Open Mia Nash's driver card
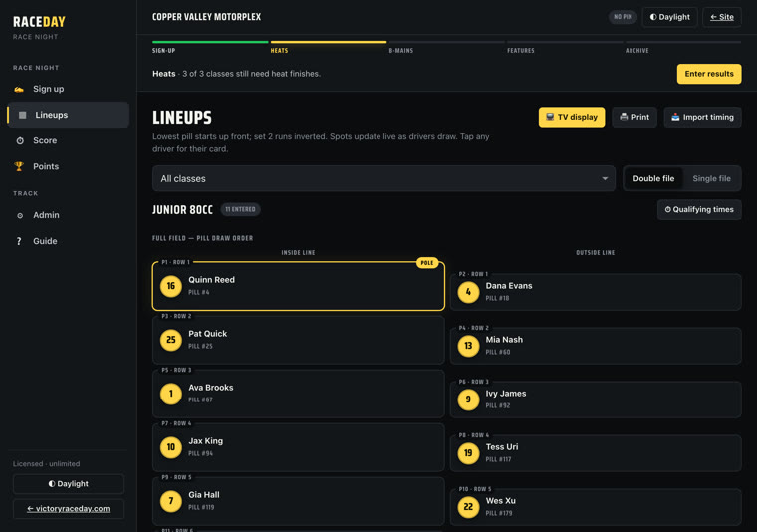This screenshot has width=757, height=532. click(x=596, y=346)
